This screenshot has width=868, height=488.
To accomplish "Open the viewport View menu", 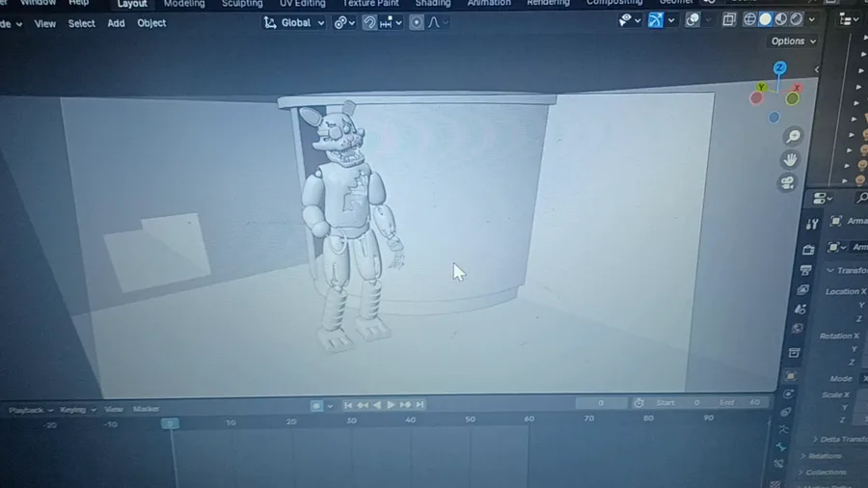I will click(x=44, y=24).
